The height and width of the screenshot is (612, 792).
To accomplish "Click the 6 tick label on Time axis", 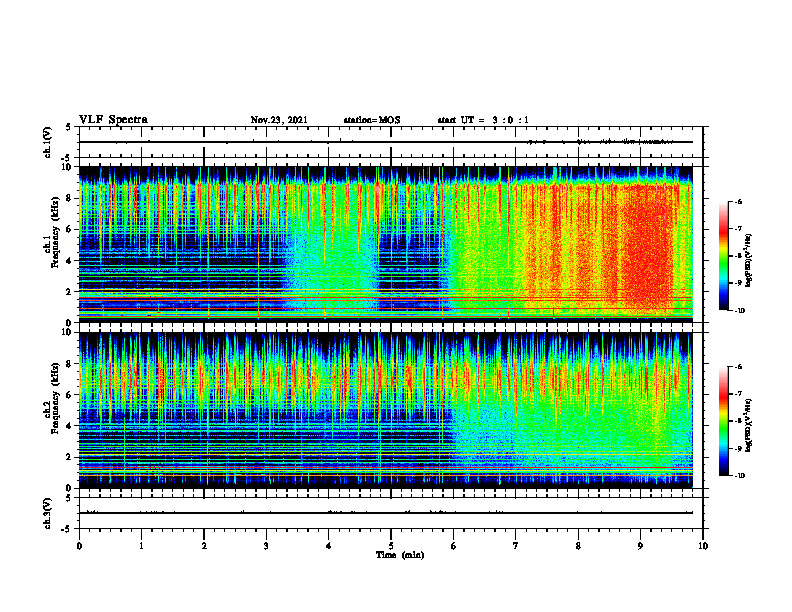I will [454, 546].
